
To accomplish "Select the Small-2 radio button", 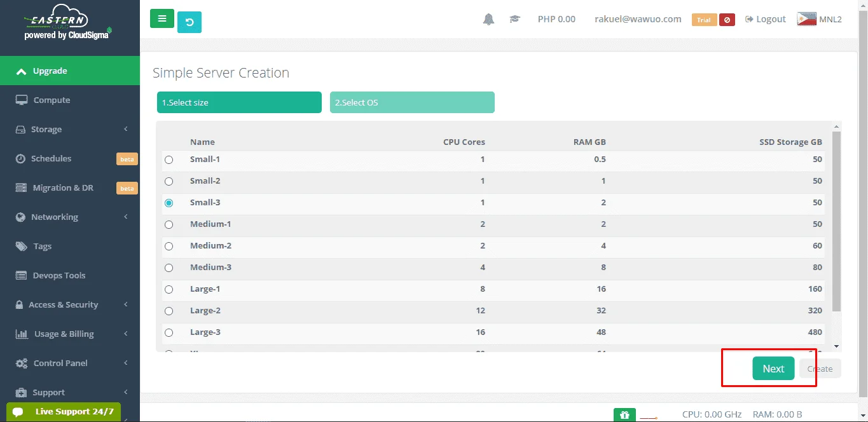I will [169, 182].
